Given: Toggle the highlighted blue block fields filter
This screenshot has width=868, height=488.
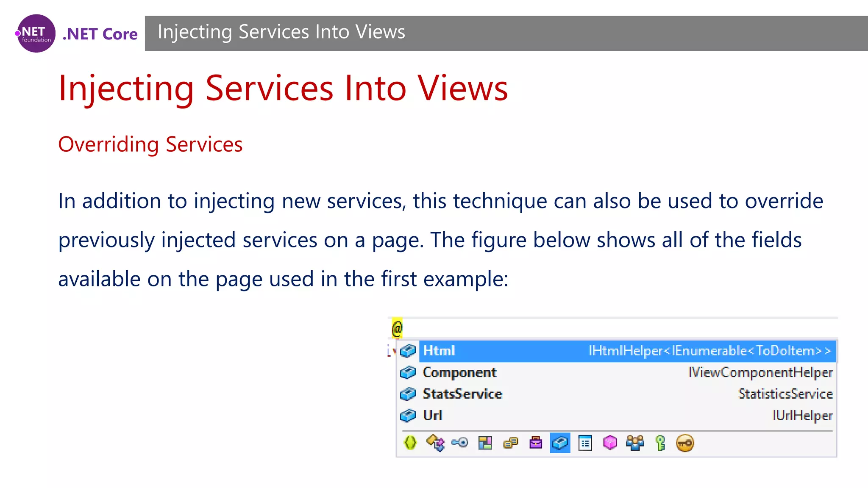Looking at the screenshot, I should pos(560,443).
